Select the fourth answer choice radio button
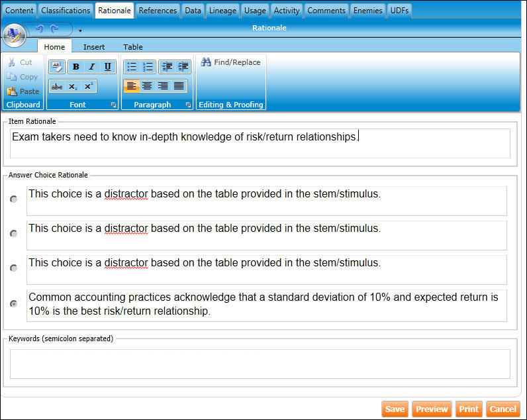This screenshot has height=420, width=527. click(x=14, y=303)
